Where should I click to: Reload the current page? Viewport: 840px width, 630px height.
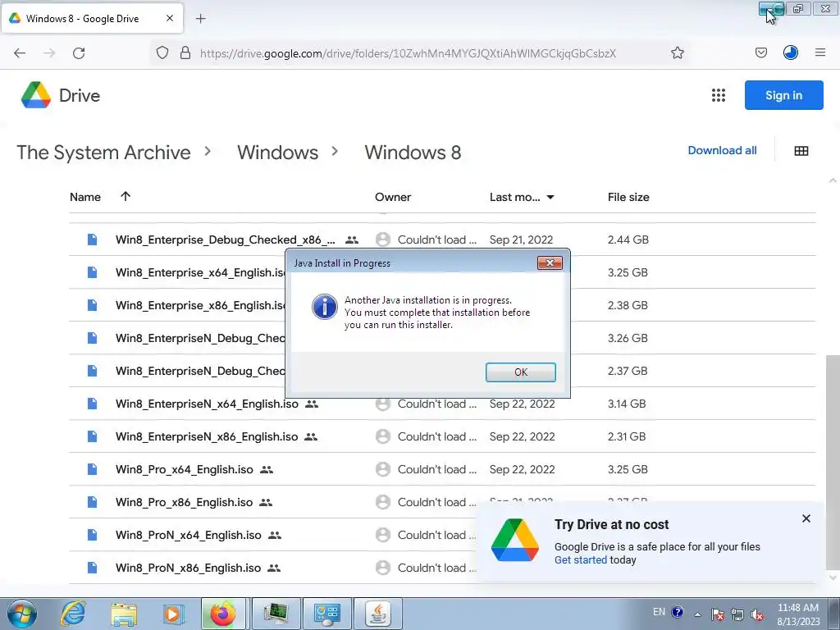(x=79, y=53)
